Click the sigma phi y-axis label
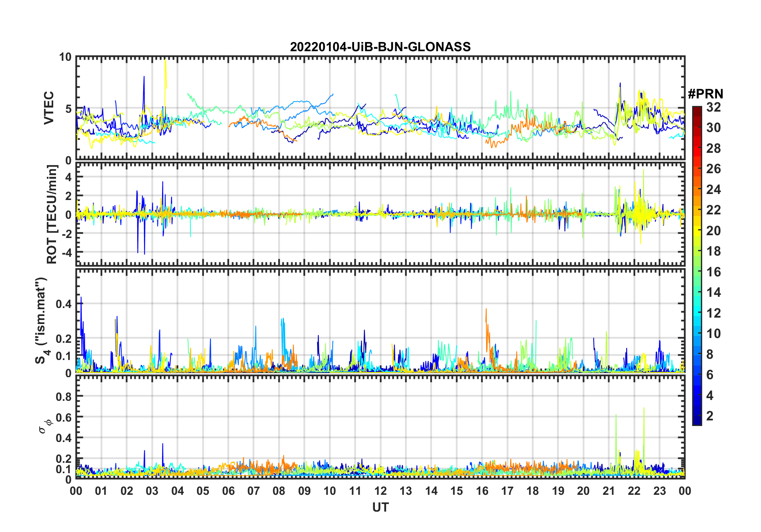Screen dimensions: 761x532 click(44, 427)
